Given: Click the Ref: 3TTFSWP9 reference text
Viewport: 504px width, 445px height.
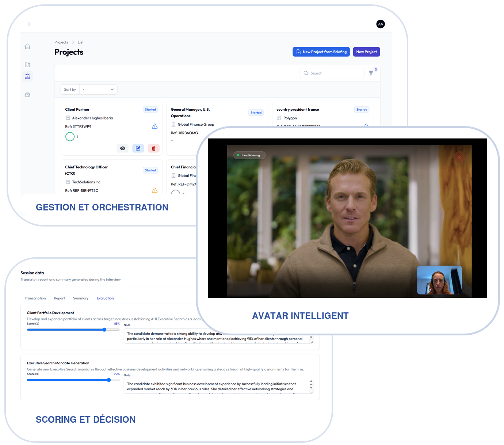Looking at the screenshot, I should pos(78,127).
